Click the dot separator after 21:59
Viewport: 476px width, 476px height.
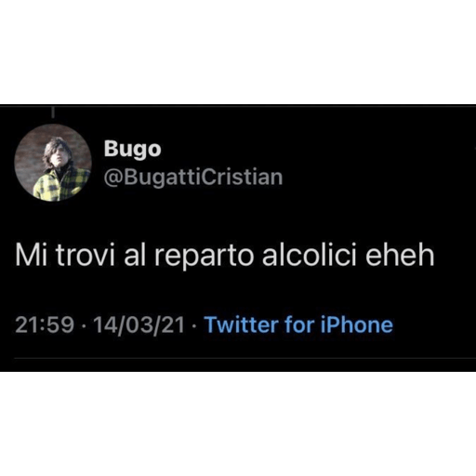point(84,325)
